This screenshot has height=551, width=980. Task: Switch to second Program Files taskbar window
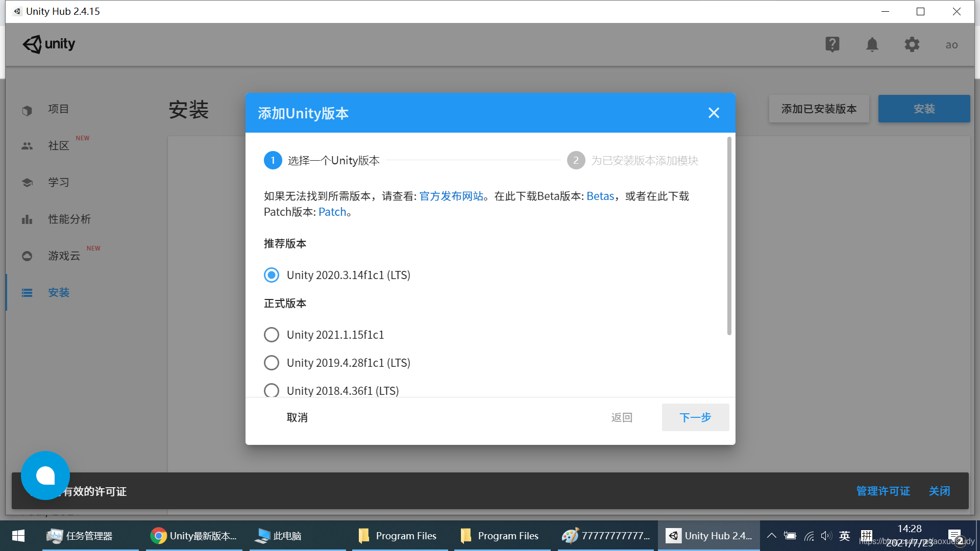coord(502,536)
